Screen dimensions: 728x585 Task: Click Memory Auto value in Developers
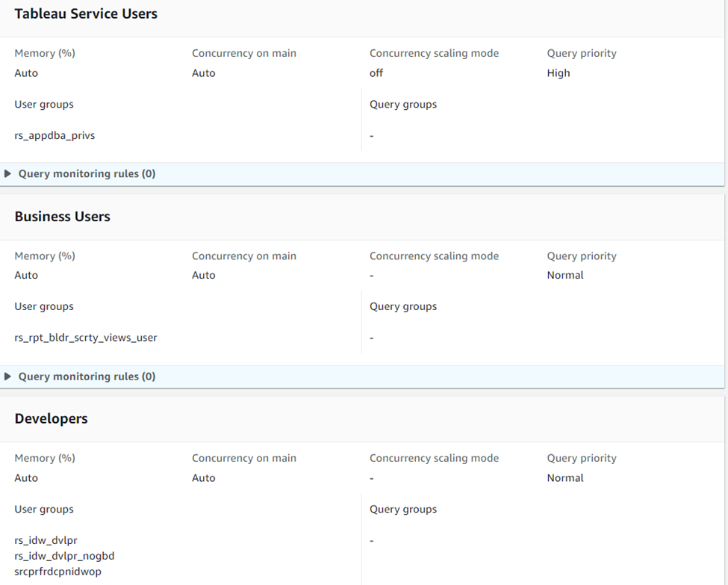pos(26,478)
